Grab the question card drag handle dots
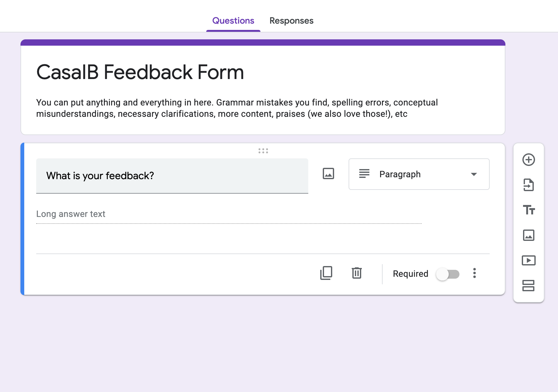 pos(263,151)
